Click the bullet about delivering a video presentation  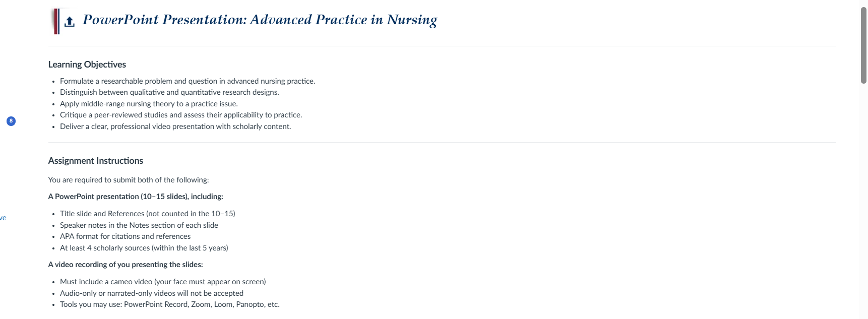[175, 126]
